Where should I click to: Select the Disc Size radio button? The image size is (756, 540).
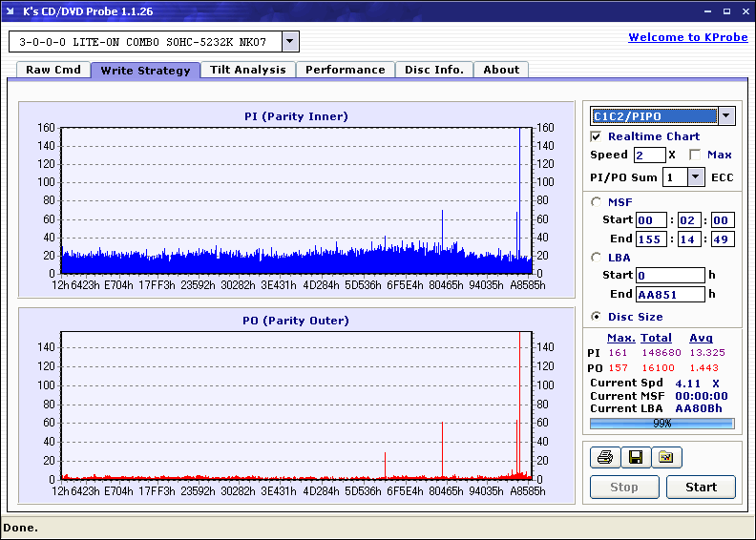(597, 317)
